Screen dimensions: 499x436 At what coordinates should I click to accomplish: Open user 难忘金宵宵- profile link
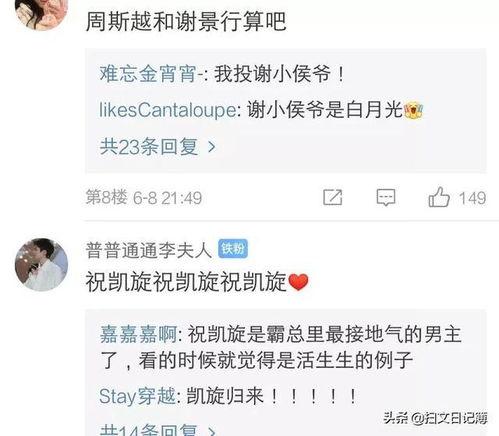[152, 74]
